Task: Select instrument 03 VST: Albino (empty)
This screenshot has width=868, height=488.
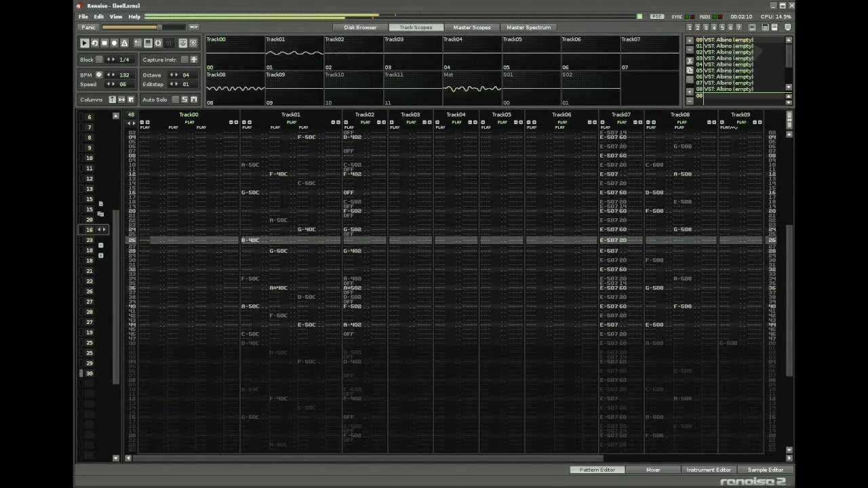Action: (x=725, y=58)
